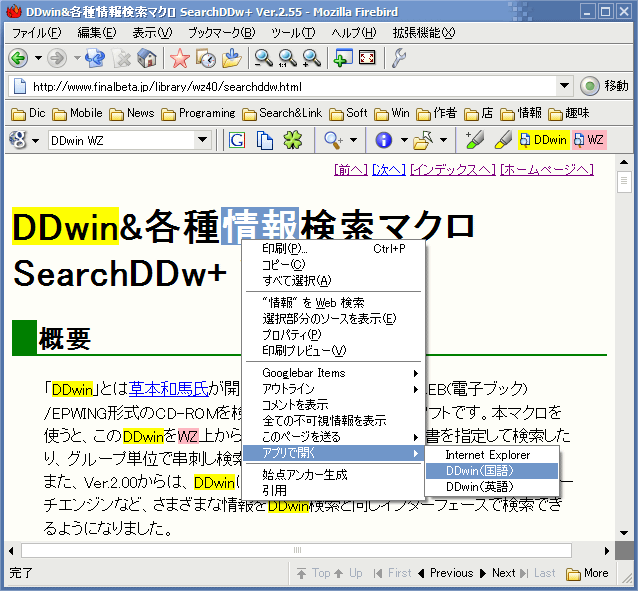The image size is (638, 591).
Task: Choose コピー(C) in the context menu
Action: [x=334, y=265]
